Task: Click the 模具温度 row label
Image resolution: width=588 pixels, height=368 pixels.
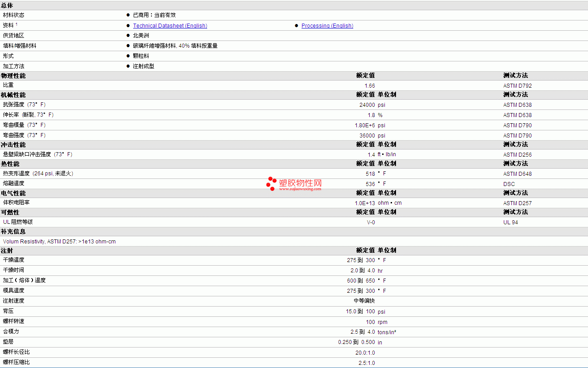Action: (x=13, y=291)
